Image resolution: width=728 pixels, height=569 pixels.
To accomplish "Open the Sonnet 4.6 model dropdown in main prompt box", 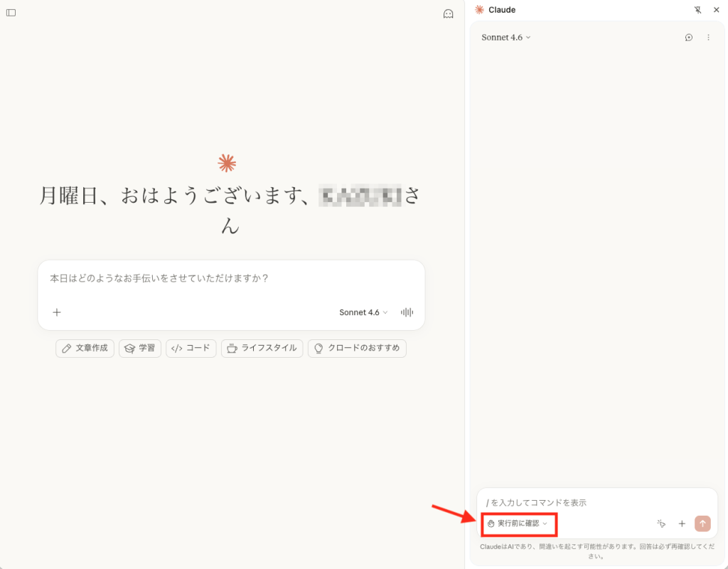I will 363,312.
